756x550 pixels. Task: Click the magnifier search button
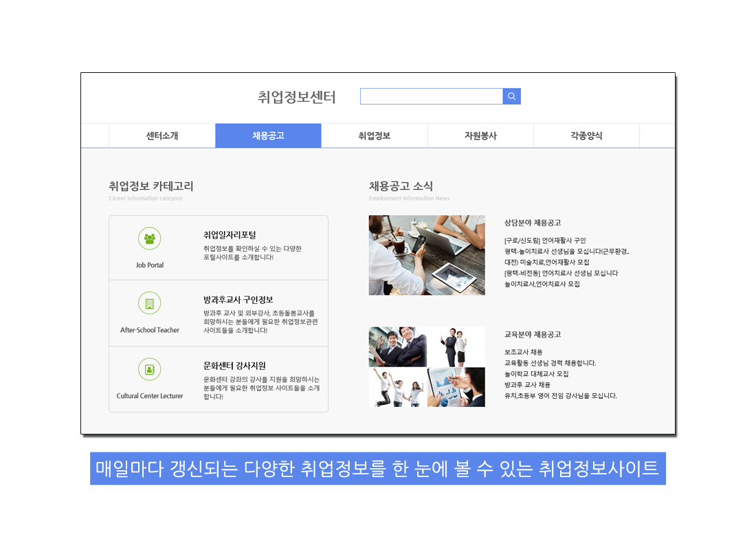[511, 96]
